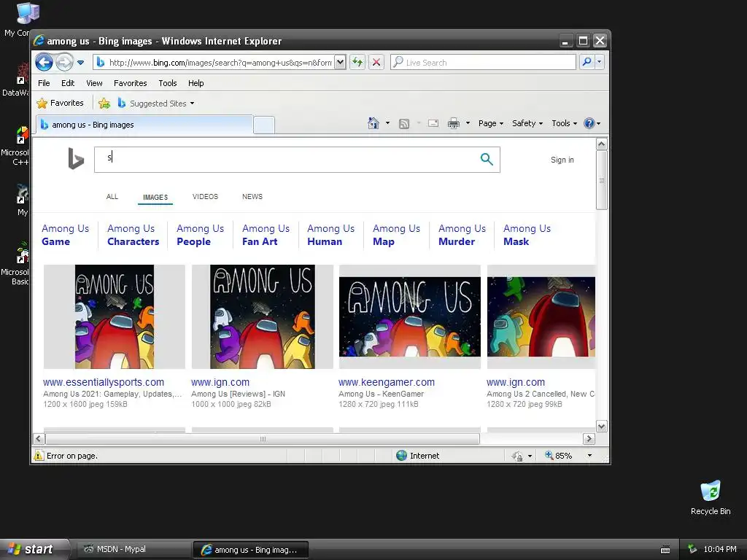Expand the address bar URL history dropdown
The width and height of the screenshot is (747, 560).
pyautogui.click(x=340, y=63)
